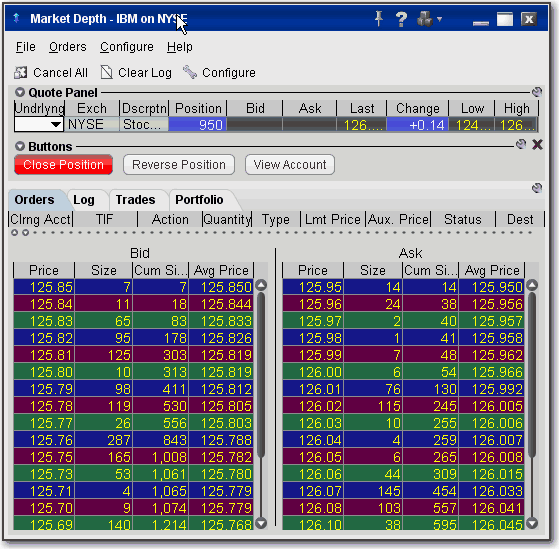Viewport: 559px width, 549px height.
Task: Open the Help menu
Action: point(180,47)
